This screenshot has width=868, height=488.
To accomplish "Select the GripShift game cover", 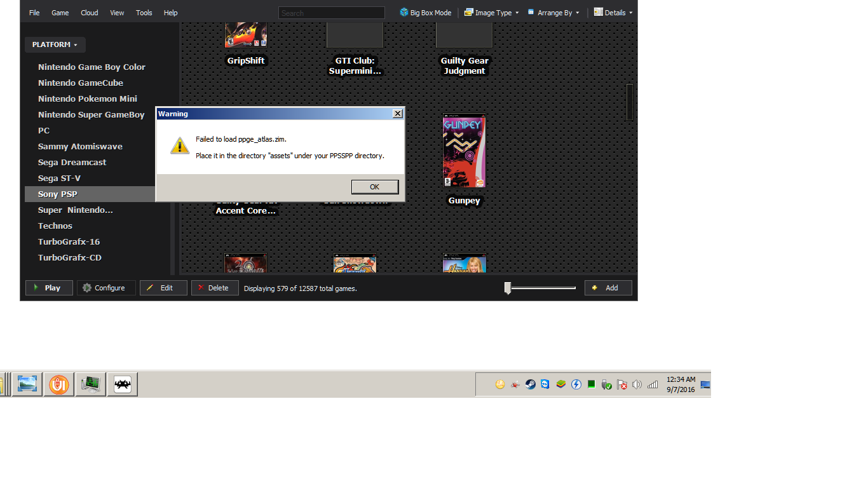I will [x=245, y=34].
